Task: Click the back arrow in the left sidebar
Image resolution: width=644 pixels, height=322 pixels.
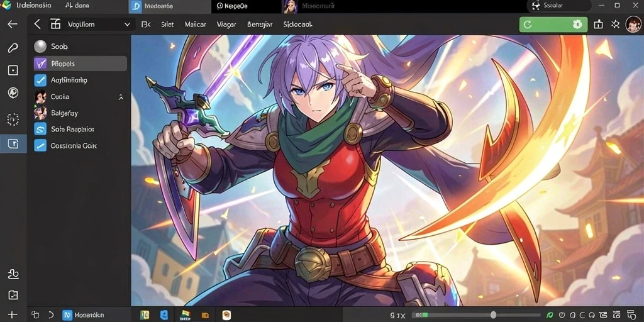Action: (13, 25)
